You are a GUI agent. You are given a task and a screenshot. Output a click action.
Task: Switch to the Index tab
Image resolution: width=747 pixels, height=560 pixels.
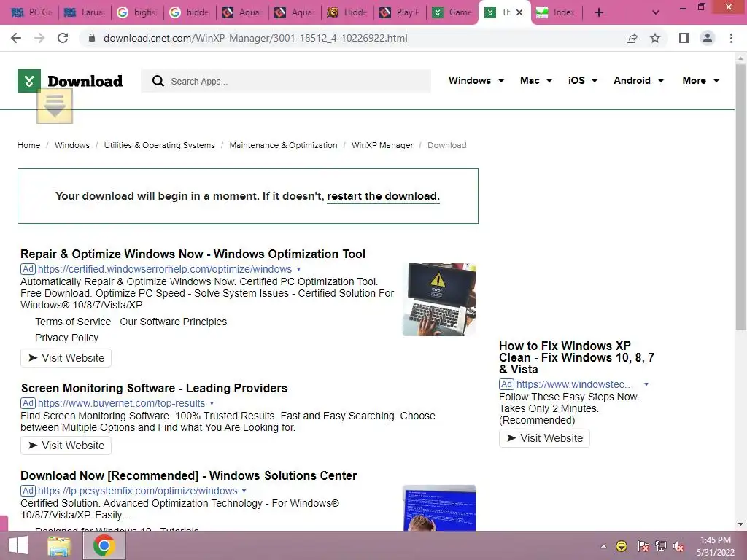click(557, 12)
